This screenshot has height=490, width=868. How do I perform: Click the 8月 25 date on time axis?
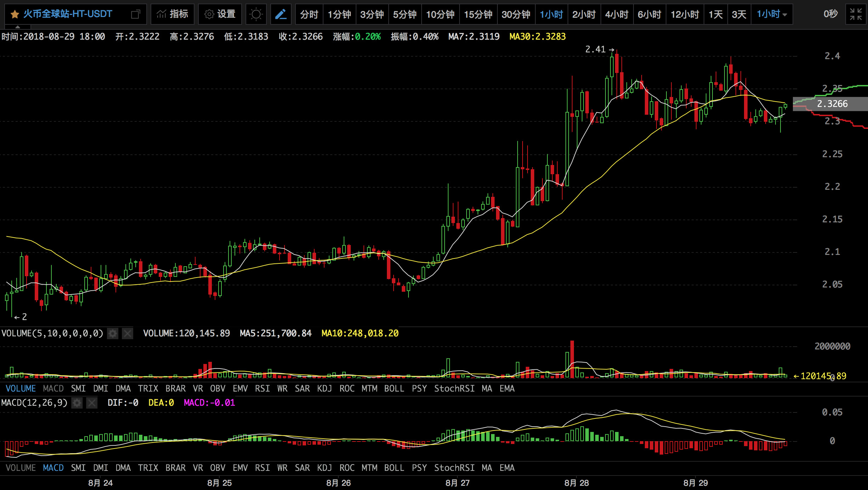[219, 483]
